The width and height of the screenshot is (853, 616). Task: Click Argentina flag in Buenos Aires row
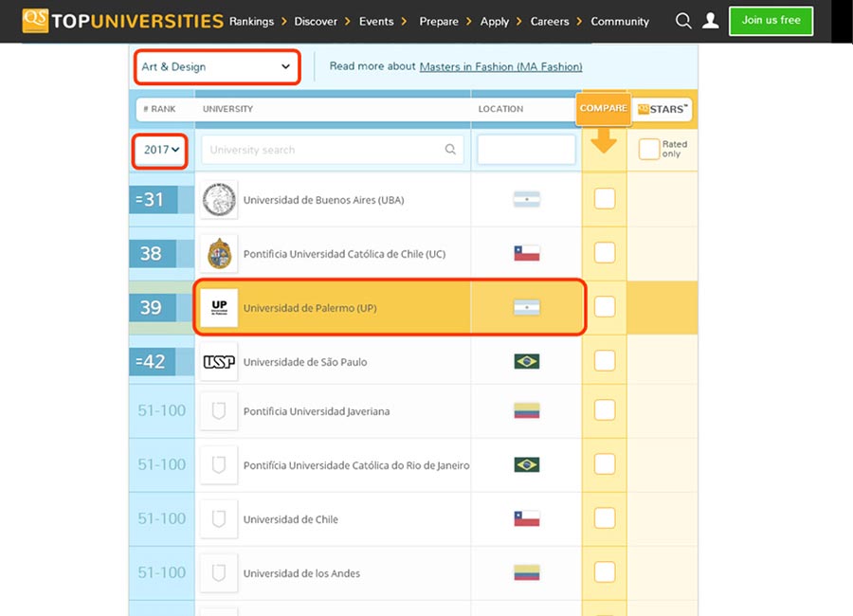click(527, 199)
